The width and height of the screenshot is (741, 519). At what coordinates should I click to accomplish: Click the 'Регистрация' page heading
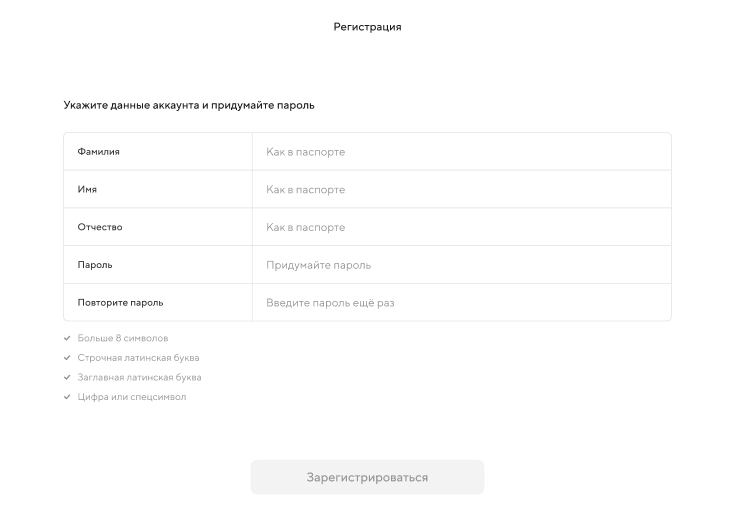367,27
